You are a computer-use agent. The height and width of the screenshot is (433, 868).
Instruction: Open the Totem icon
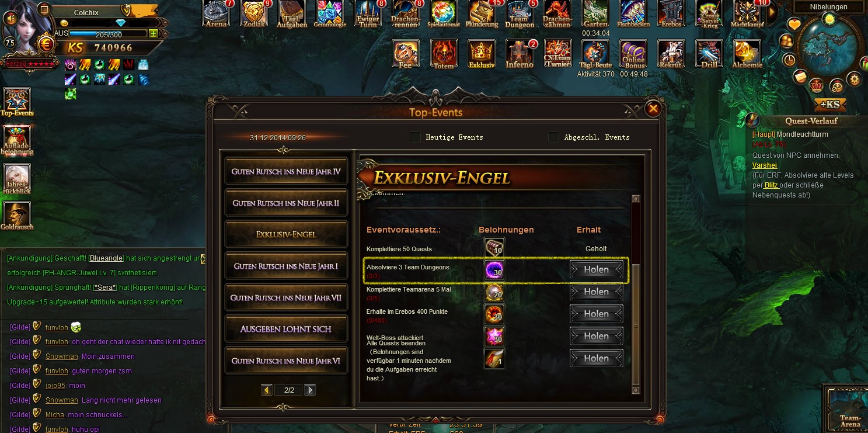[444, 54]
